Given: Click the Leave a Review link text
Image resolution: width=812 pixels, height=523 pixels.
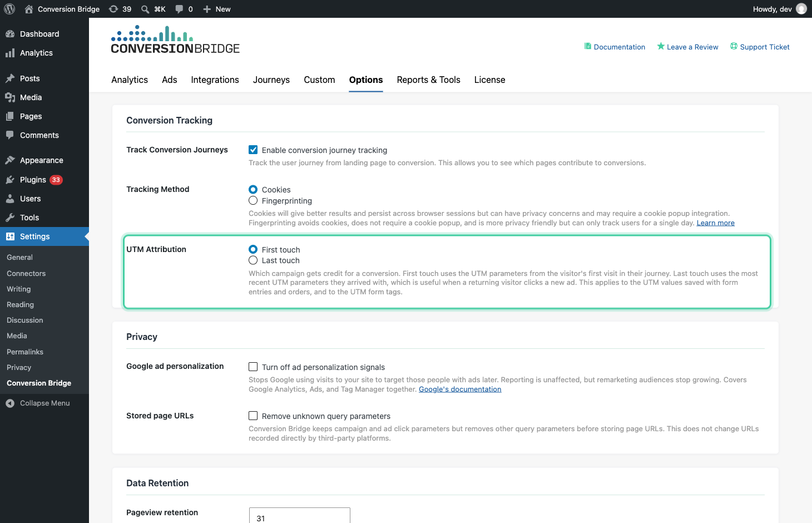Looking at the screenshot, I should point(692,47).
